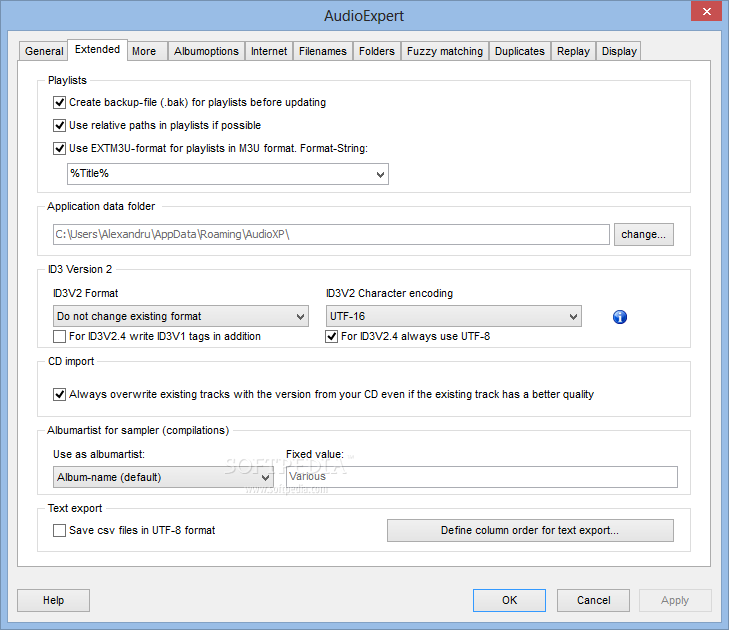Open the Duplicates tab
Image resolution: width=729 pixels, height=630 pixels.
(x=520, y=51)
